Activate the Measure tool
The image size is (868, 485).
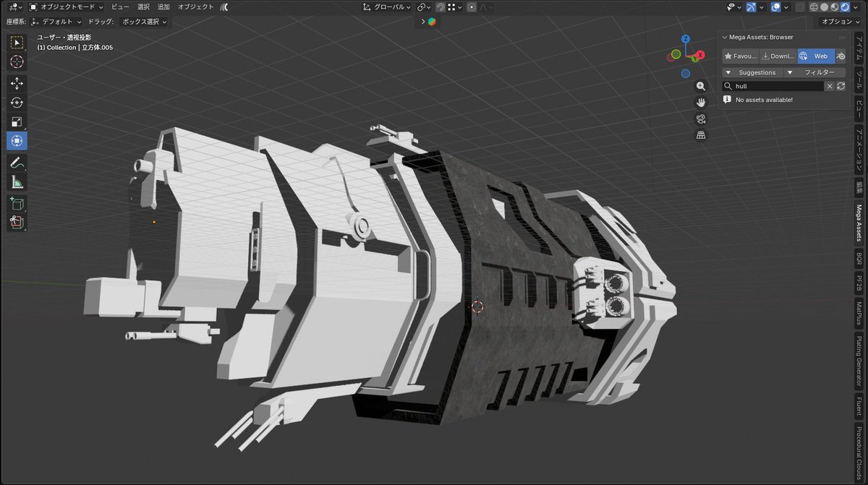[x=17, y=181]
